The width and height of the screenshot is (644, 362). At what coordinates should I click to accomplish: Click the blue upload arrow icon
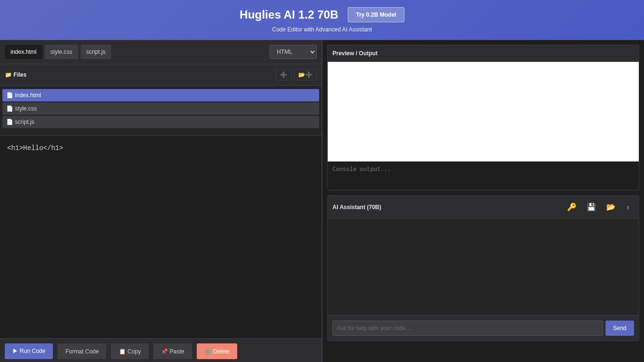pyautogui.click(x=628, y=207)
